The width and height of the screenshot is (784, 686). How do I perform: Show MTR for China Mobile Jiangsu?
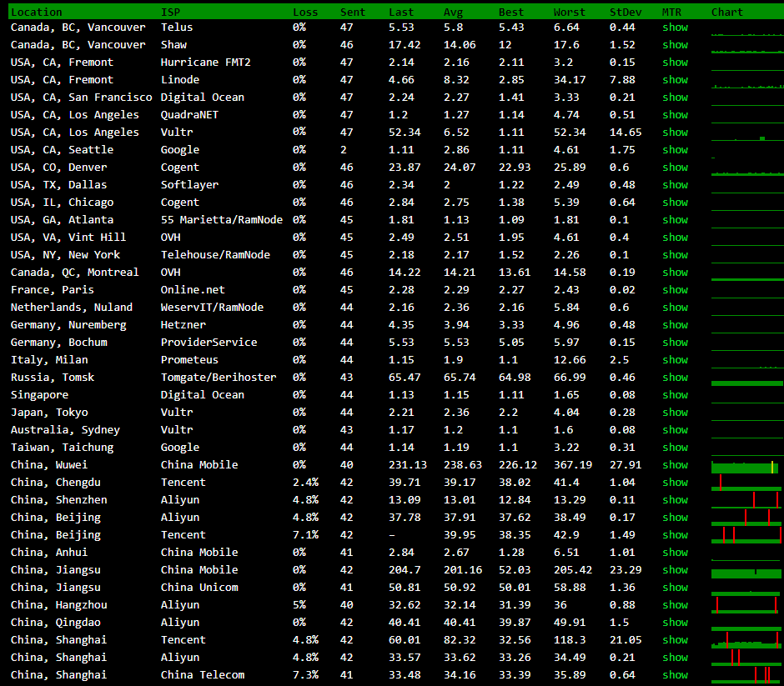(675, 569)
